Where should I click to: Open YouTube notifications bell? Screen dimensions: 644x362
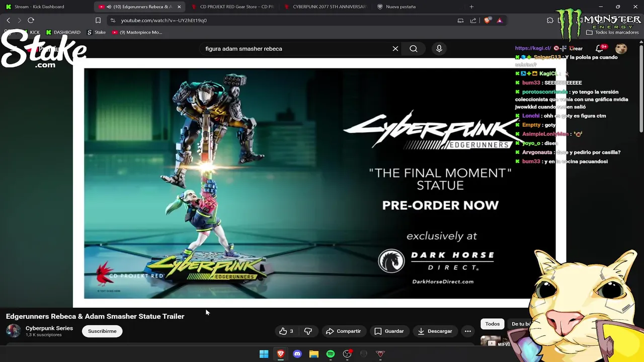(600, 49)
